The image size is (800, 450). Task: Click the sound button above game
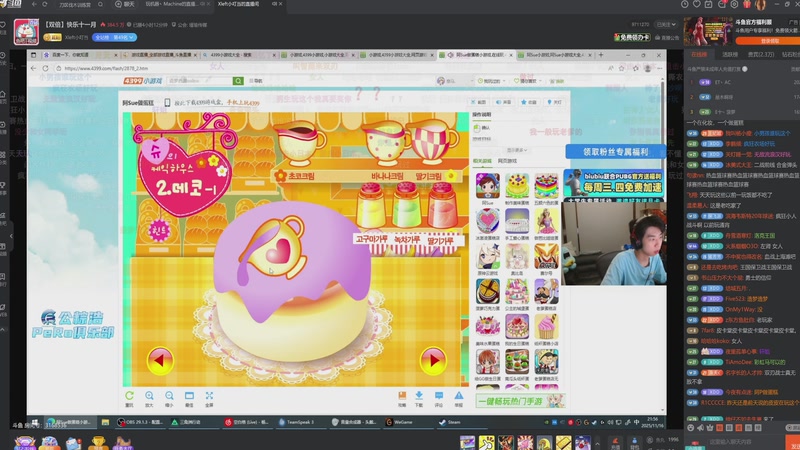tap(504, 102)
